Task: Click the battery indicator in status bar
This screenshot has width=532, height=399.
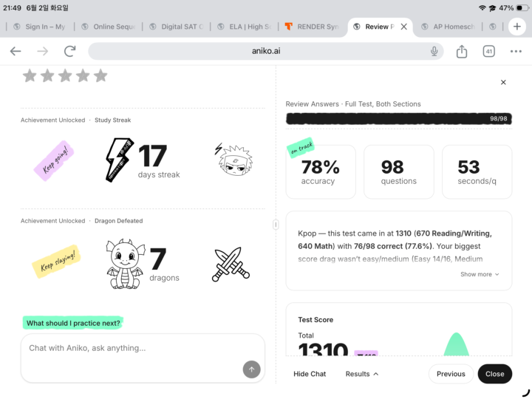Action: coord(522,8)
